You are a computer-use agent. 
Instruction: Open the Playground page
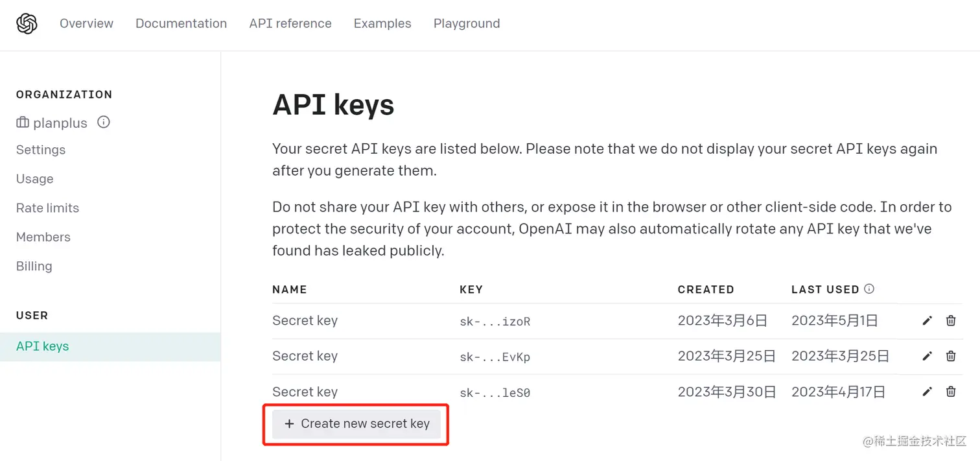point(467,23)
